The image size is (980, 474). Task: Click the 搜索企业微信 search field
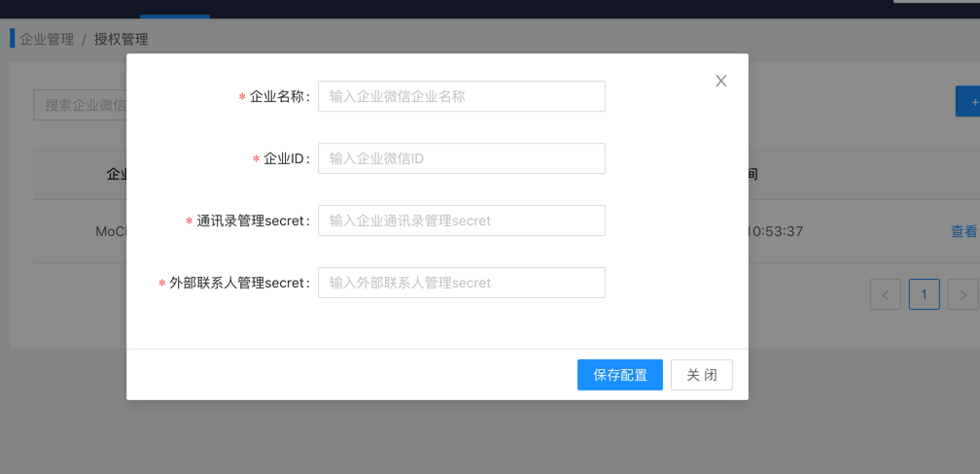click(x=80, y=105)
